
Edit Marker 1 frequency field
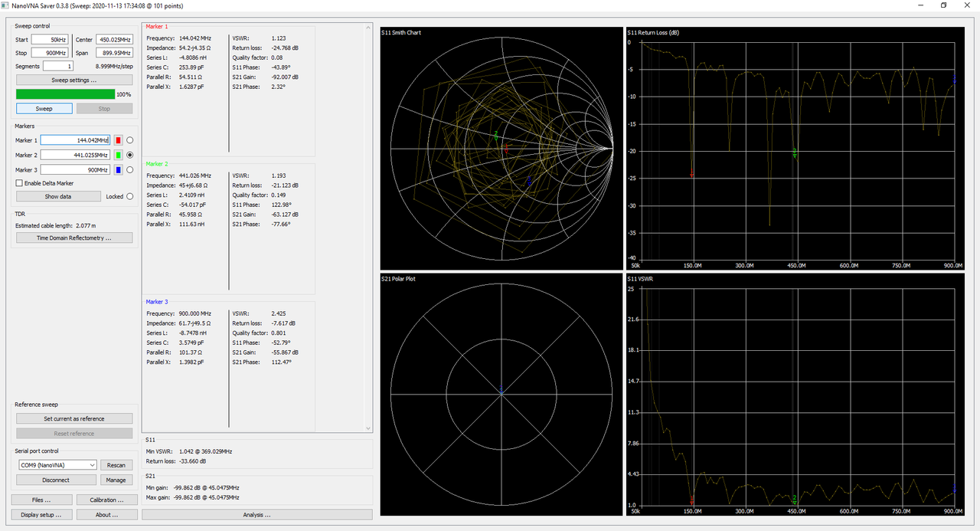pos(75,140)
